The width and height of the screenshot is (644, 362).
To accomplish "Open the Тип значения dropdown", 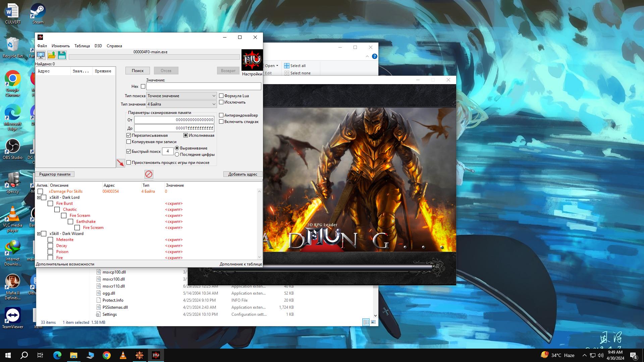I will [181, 104].
